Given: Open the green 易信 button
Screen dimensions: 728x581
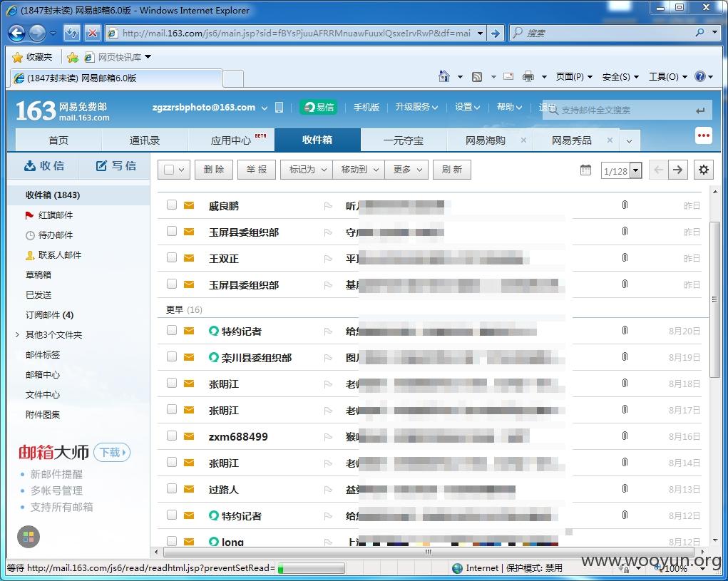Looking at the screenshot, I should (319, 107).
